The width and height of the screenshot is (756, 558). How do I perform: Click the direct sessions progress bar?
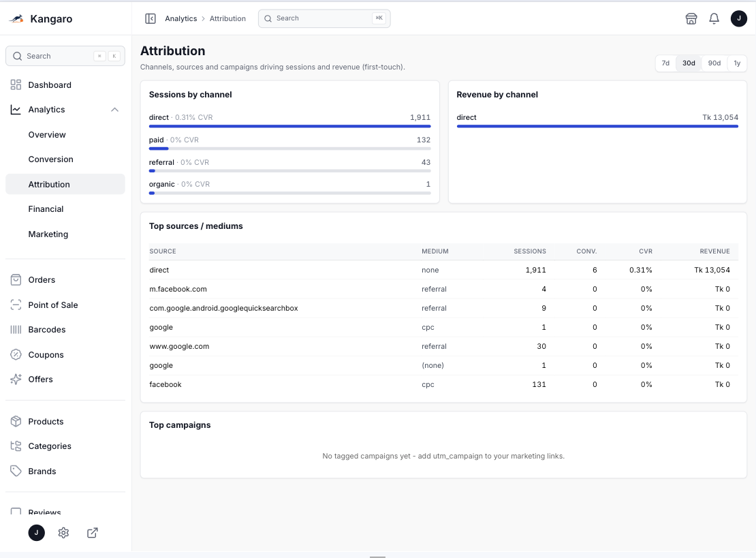pos(289,126)
